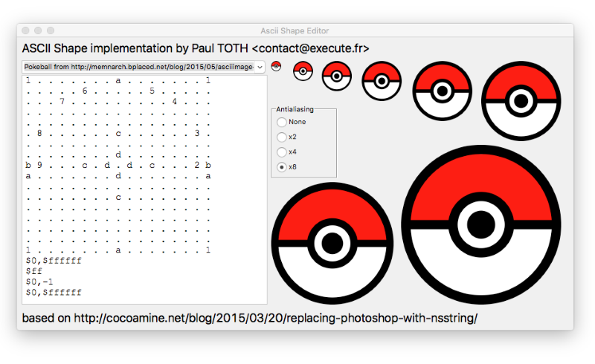Image resolution: width=595 pixels, height=364 pixels.
Task: Click the '$0,-1' line in editor
Action: tap(39, 282)
